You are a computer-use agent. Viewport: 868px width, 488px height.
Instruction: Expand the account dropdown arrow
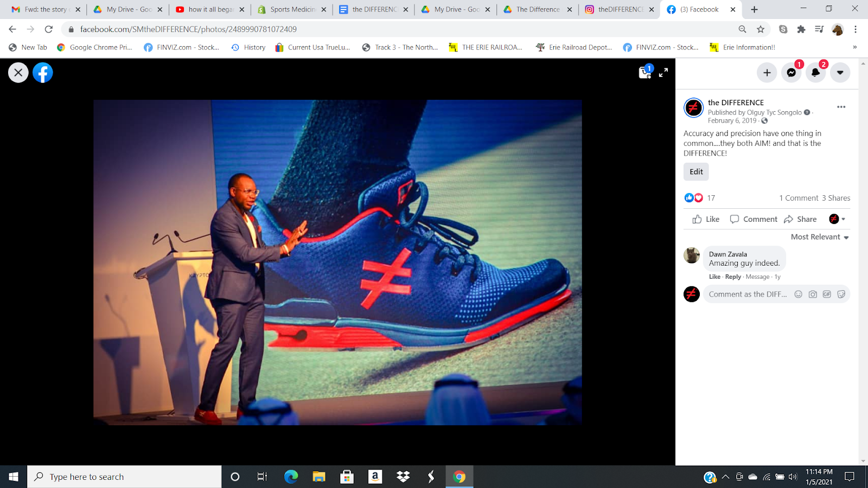(x=840, y=73)
